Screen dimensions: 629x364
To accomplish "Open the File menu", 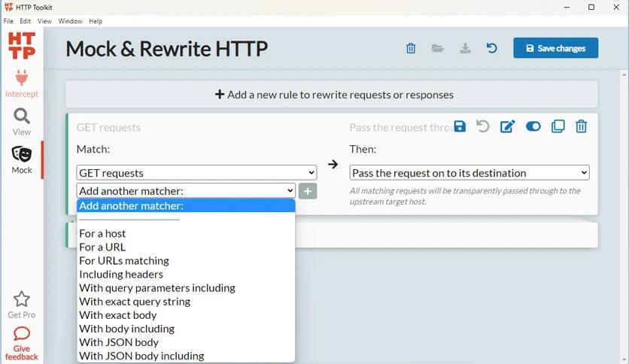I will click(x=8, y=21).
